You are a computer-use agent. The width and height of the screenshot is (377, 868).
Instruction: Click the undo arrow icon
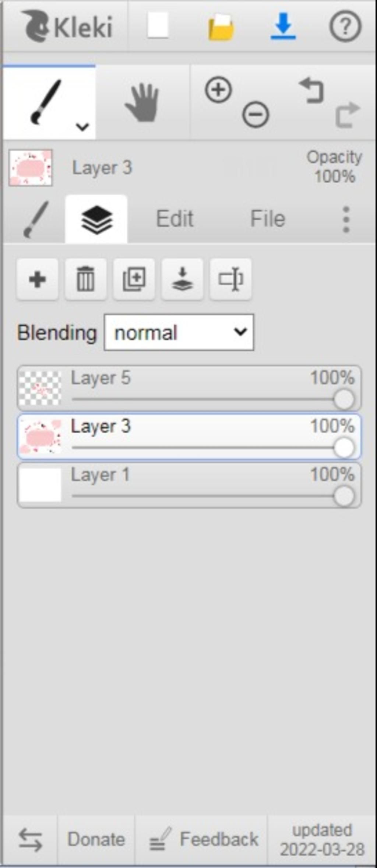click(311, 90)
